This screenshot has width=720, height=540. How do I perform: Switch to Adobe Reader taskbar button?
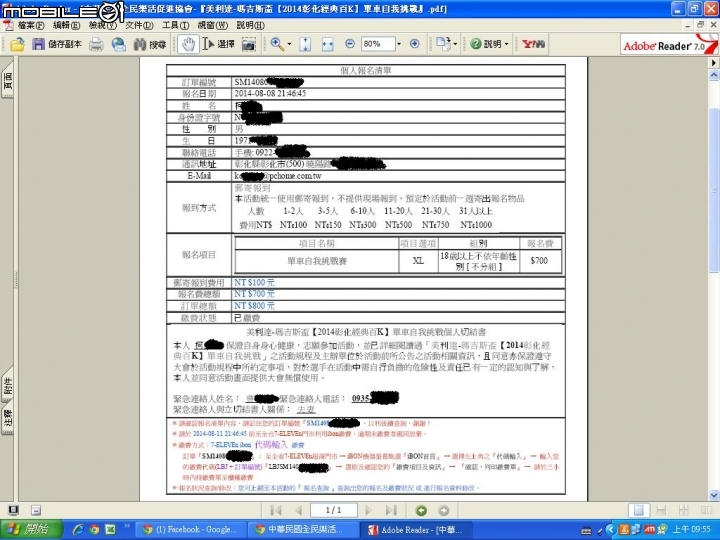click(x=416, y=529)
